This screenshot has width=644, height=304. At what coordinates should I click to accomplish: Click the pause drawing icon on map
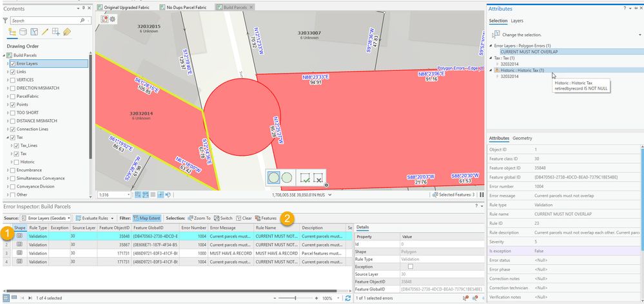[x=482, y=195]
